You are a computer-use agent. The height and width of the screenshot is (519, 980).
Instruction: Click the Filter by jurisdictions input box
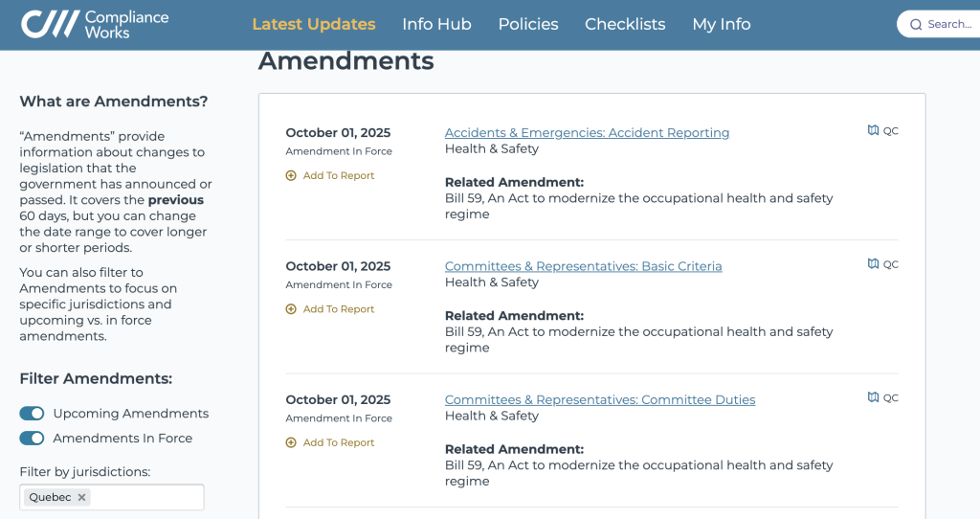coord(112,497)
